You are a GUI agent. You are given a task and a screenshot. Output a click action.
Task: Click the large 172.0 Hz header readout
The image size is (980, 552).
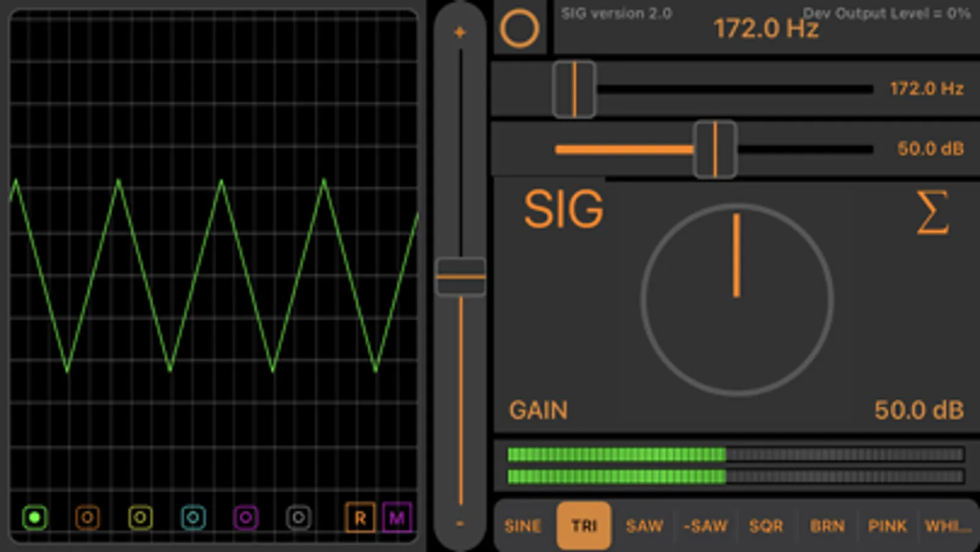pos(765,29)
